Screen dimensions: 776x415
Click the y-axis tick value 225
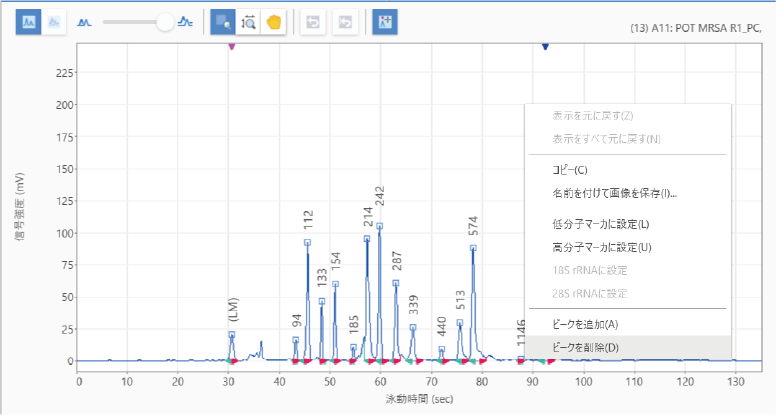[x=64, y=73]
